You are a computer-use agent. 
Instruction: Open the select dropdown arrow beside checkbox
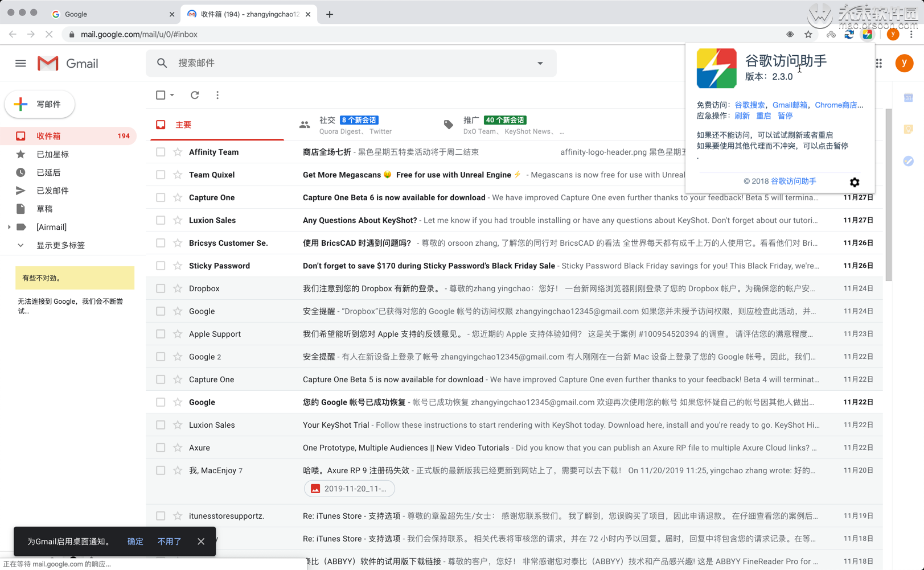[x=172, y=95]
